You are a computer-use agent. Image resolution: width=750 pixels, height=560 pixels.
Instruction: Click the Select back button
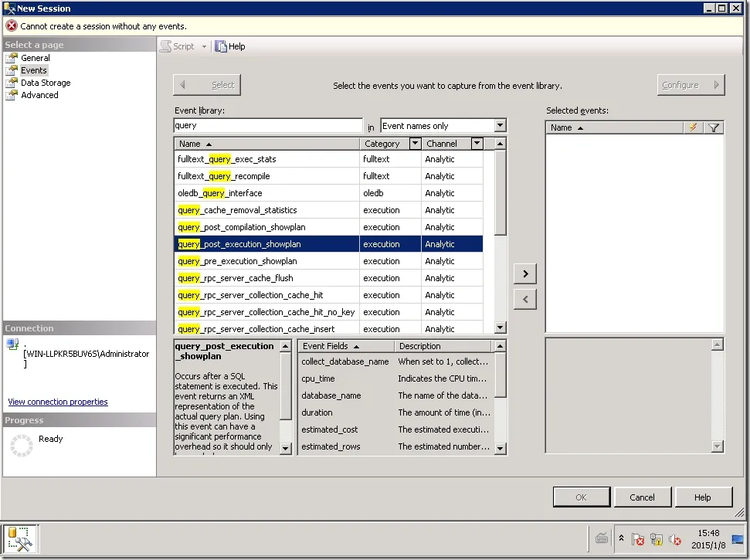207,85
